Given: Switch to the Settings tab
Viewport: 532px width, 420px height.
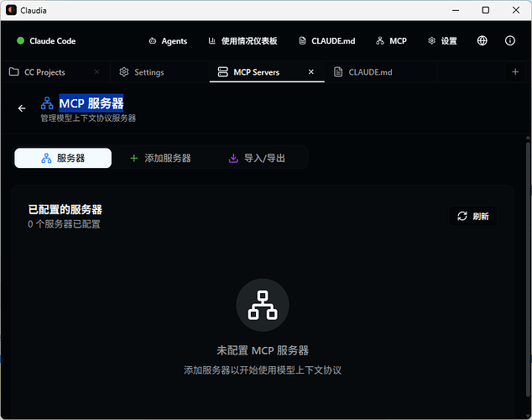Looking at the screenshot, I should (159, 72).
